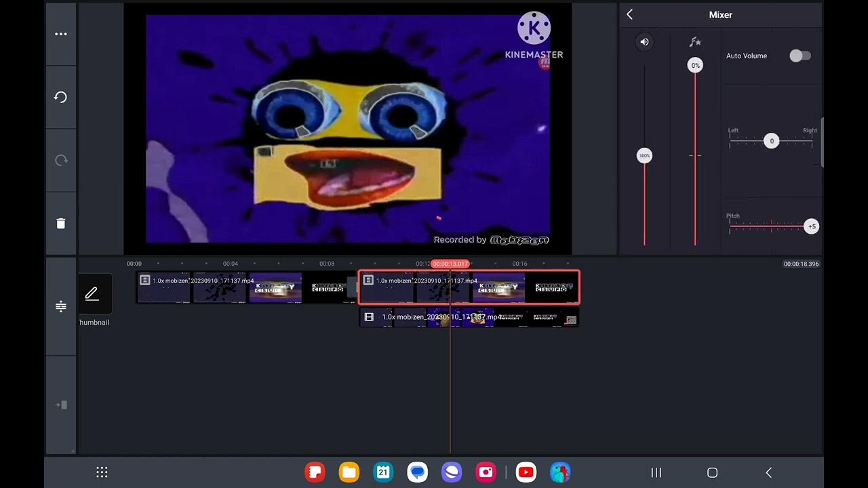
Task: Launch the Samsung Internet browser
Action: 451,472
